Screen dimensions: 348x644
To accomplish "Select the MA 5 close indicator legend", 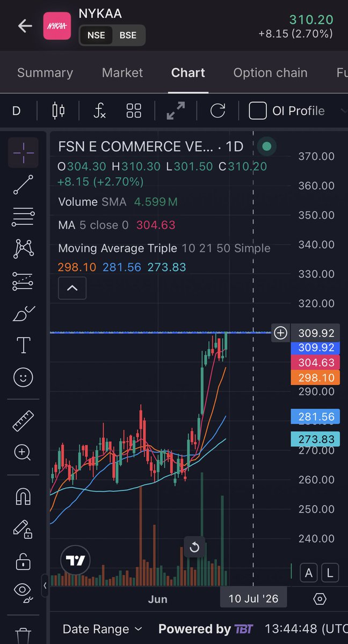I will click(x=117, y=225).
